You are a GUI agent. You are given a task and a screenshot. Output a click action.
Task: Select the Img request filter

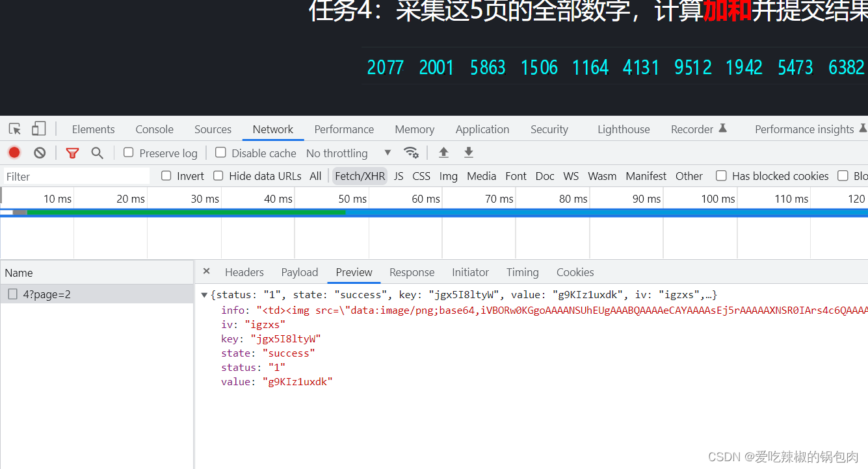448,175
